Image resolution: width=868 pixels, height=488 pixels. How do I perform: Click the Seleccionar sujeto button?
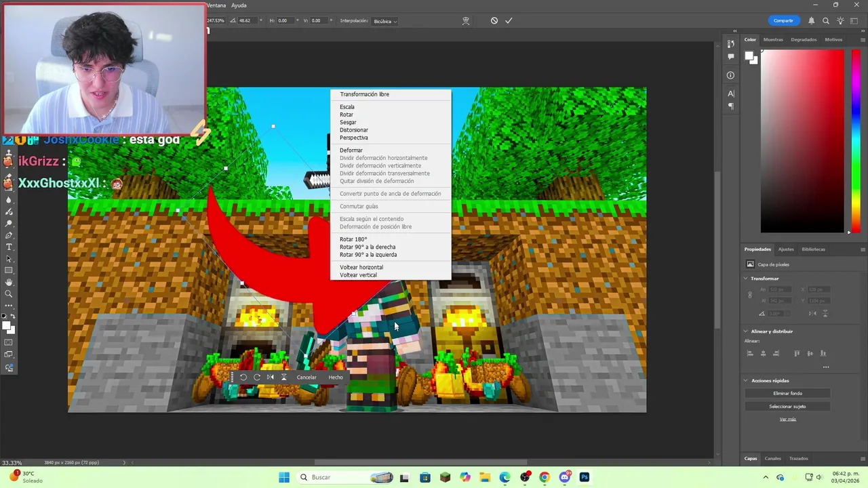pyautogui.click(x=787, y=407)
